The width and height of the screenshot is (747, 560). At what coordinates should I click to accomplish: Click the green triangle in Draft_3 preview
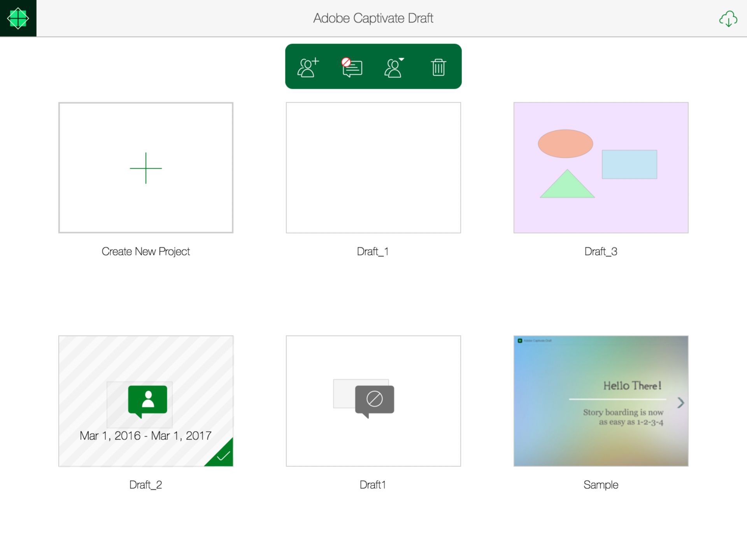point(567,186)
